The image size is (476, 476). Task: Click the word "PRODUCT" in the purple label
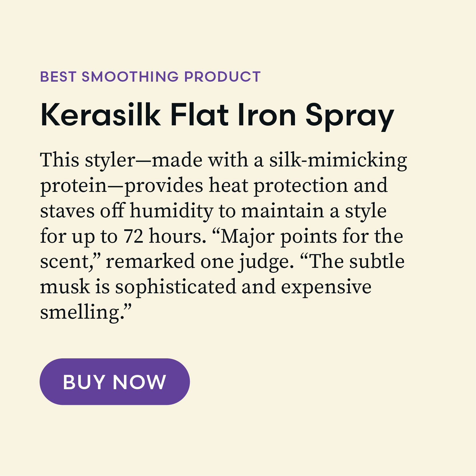tap(222, 77)
